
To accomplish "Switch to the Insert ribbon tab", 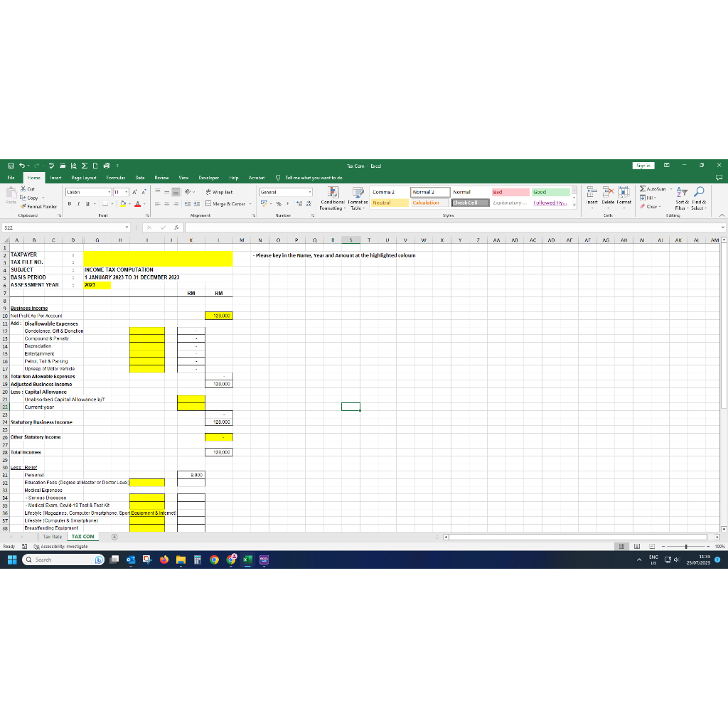I will [x=55, y=178].
